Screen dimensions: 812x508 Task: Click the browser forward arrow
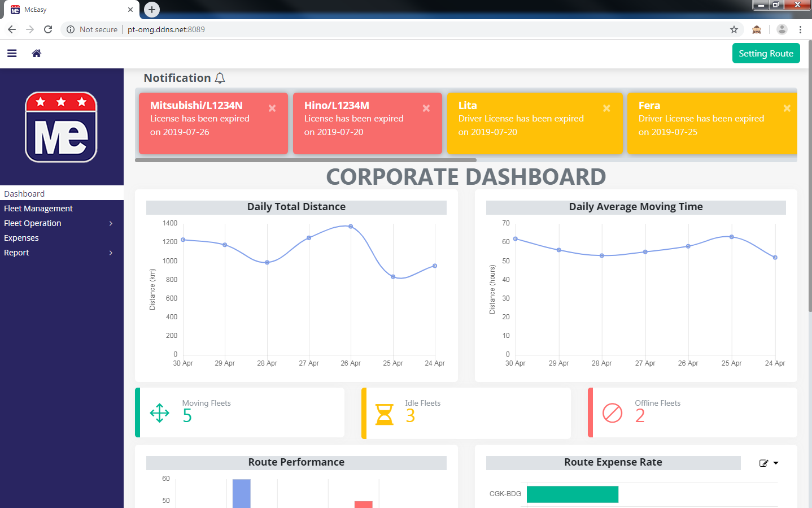click(30, 29)
